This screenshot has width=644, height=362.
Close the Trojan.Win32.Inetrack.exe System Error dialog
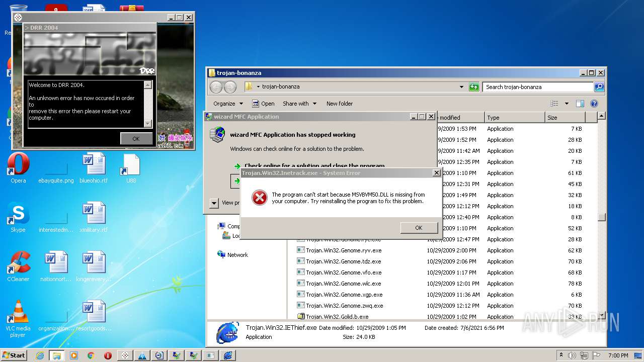[436, 172]
